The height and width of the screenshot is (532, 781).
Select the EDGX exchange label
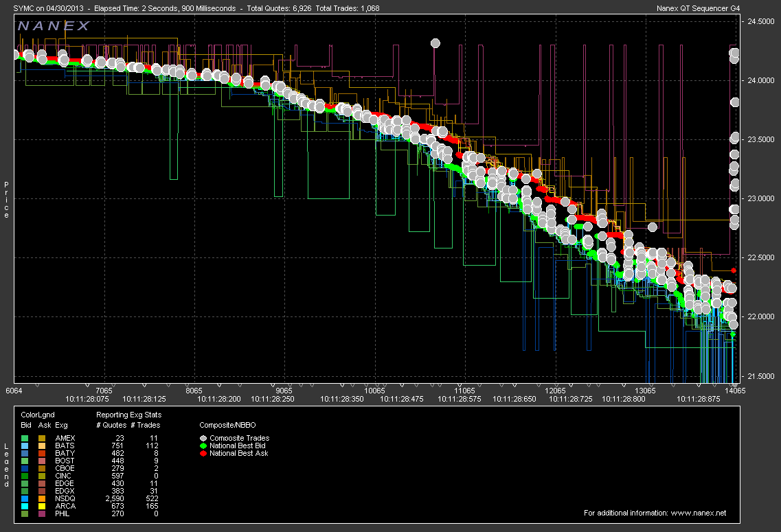65,491
